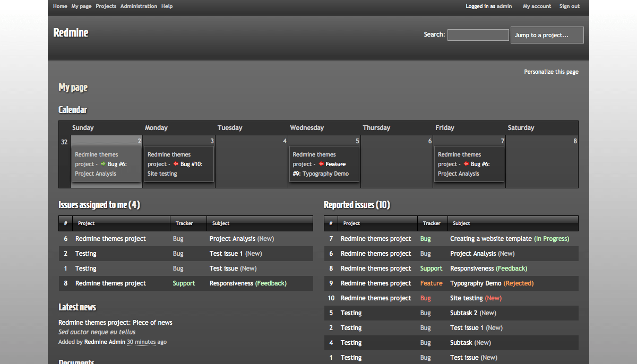Open 'Test issue 1' in the assigned issues table
Screen dimensions: 637x364
[226, 254]
